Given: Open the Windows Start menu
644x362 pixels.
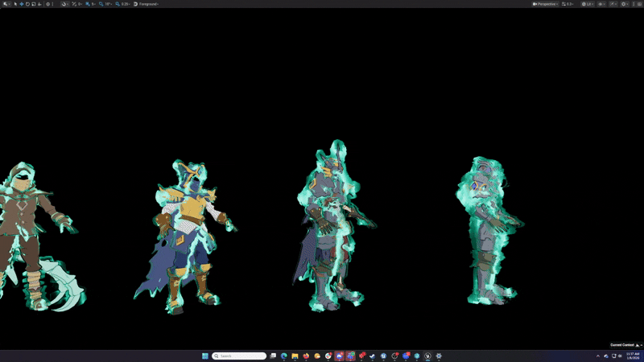Looking at the screenshot, I should [205, 356].
